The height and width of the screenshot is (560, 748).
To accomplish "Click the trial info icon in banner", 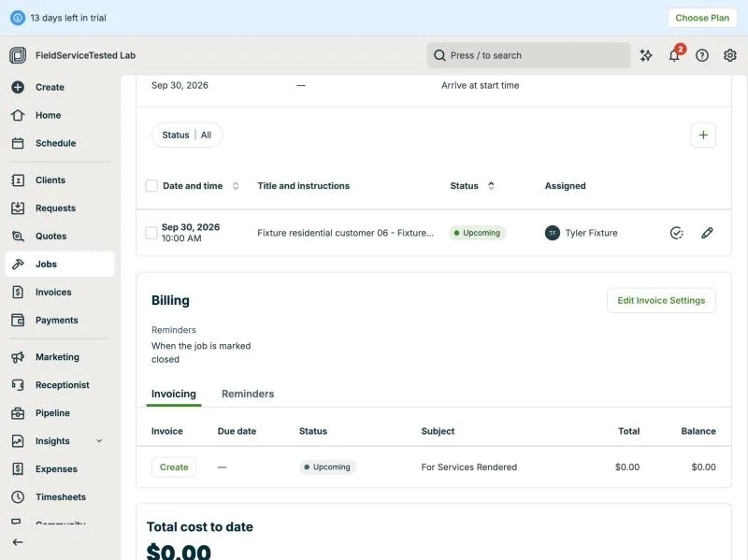I will tap(18, 18).
